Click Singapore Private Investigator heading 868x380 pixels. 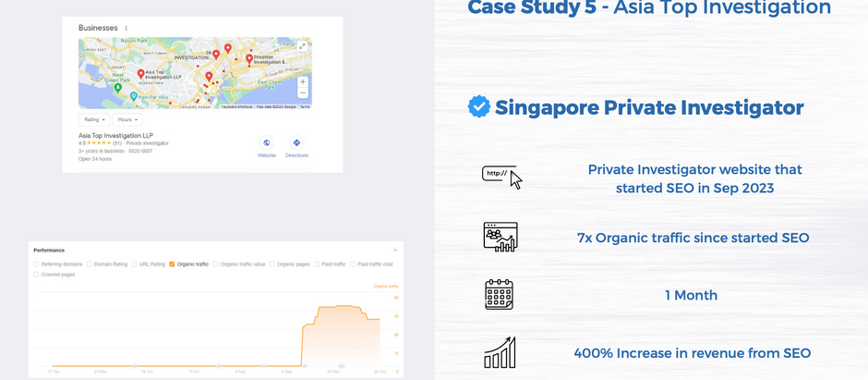click(x=649, y=107)
